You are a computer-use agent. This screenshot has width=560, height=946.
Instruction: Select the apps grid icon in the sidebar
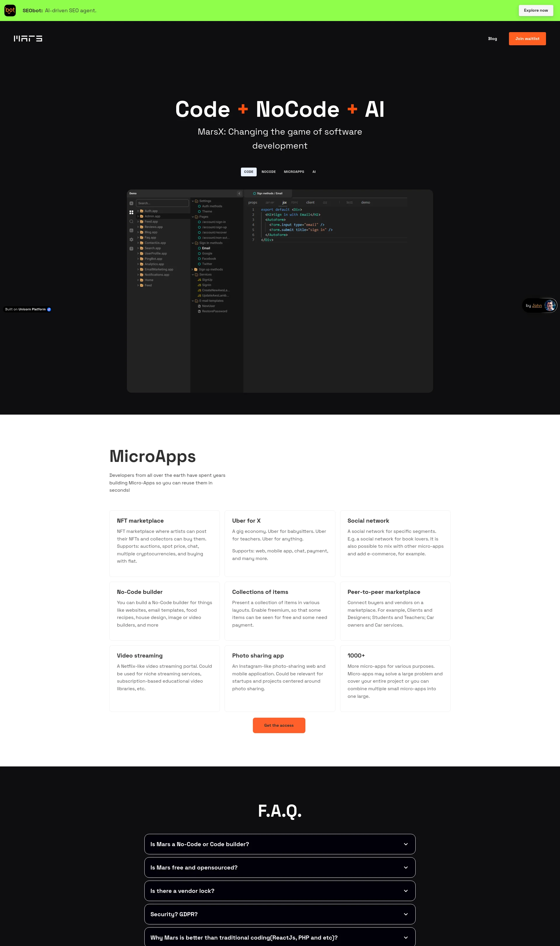[131, 212]
